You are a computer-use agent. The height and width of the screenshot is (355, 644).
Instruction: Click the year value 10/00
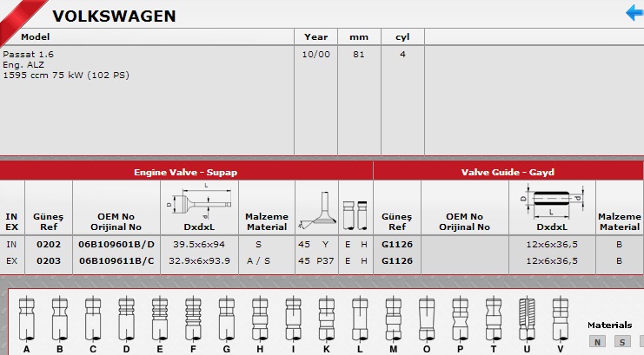pyautogui.click(x=315, y=54)
